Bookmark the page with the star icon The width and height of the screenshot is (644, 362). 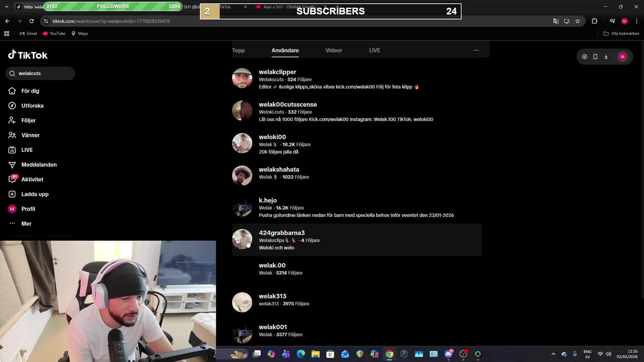tap(578, 21)
